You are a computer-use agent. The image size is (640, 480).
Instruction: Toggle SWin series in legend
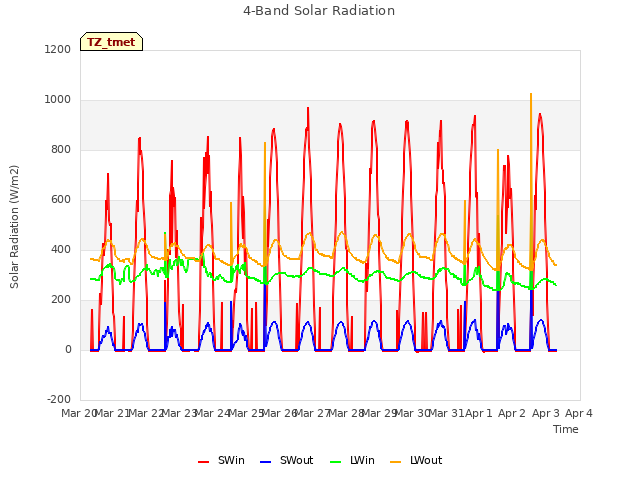[221, 460]
